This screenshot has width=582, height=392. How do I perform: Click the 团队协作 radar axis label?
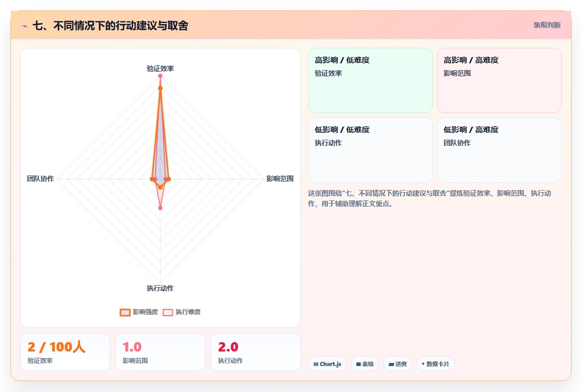tap(41, 179)
